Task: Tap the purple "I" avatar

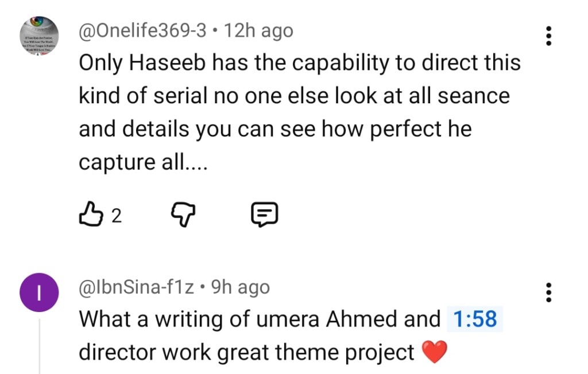Action: (x=38, y=294)
